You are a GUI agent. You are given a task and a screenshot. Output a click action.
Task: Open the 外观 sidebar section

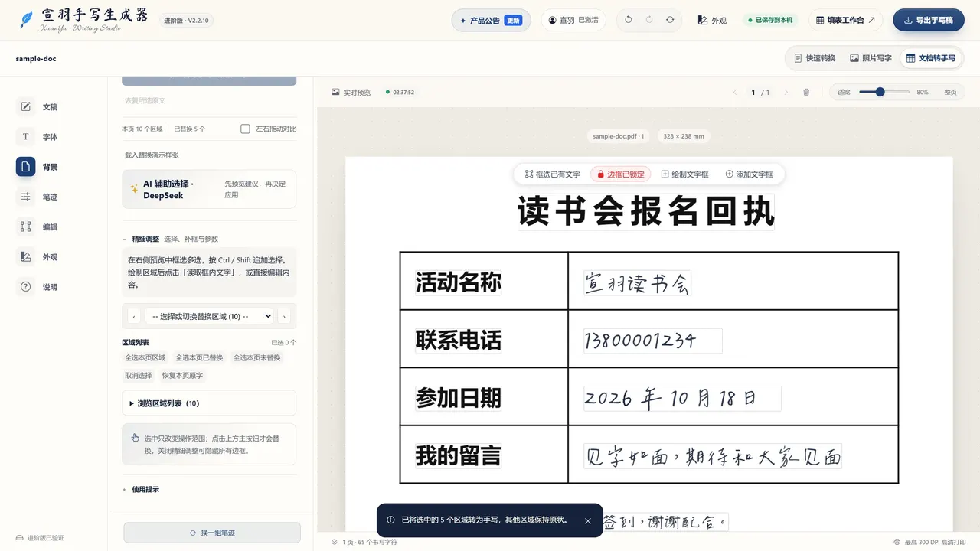38,257
